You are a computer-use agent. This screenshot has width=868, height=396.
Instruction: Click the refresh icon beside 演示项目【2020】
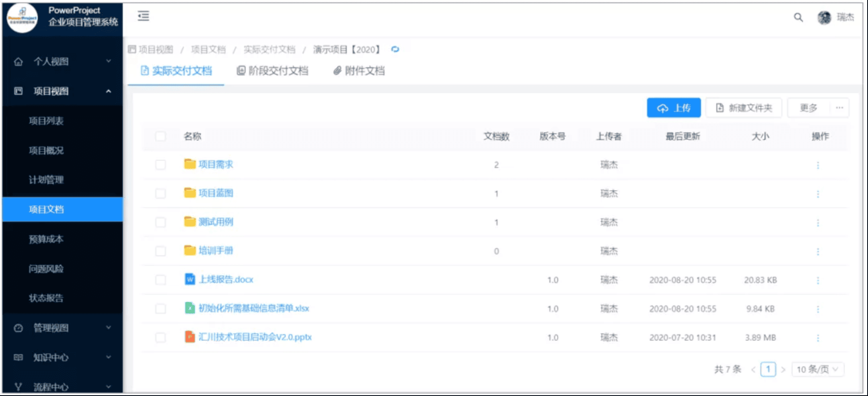(x=395, y=49)
